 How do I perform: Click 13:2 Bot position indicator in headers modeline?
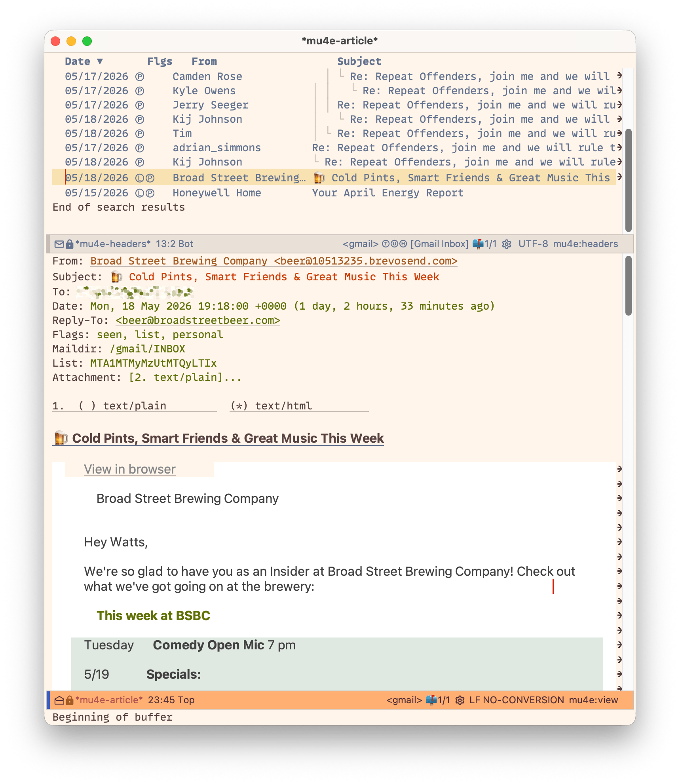coord(174,244)
